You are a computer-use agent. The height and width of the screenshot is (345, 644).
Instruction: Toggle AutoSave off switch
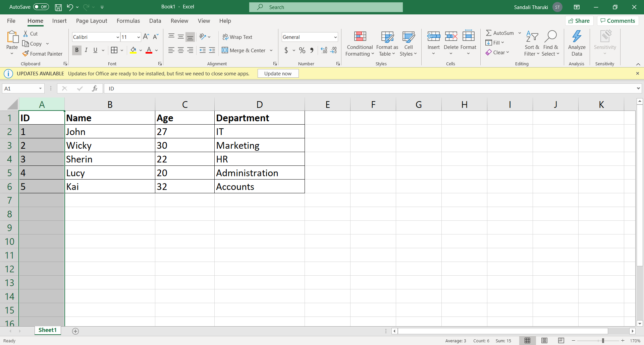40,7
